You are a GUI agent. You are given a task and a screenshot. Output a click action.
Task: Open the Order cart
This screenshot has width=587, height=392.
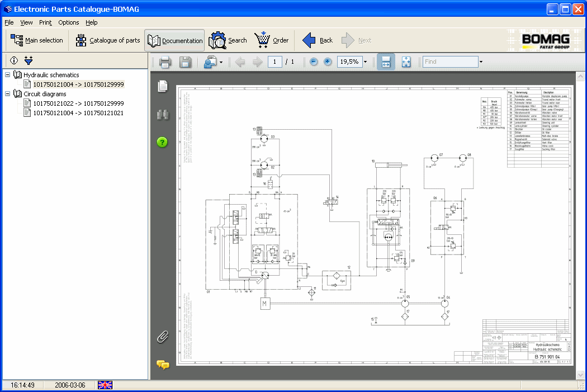coord(271,40)
